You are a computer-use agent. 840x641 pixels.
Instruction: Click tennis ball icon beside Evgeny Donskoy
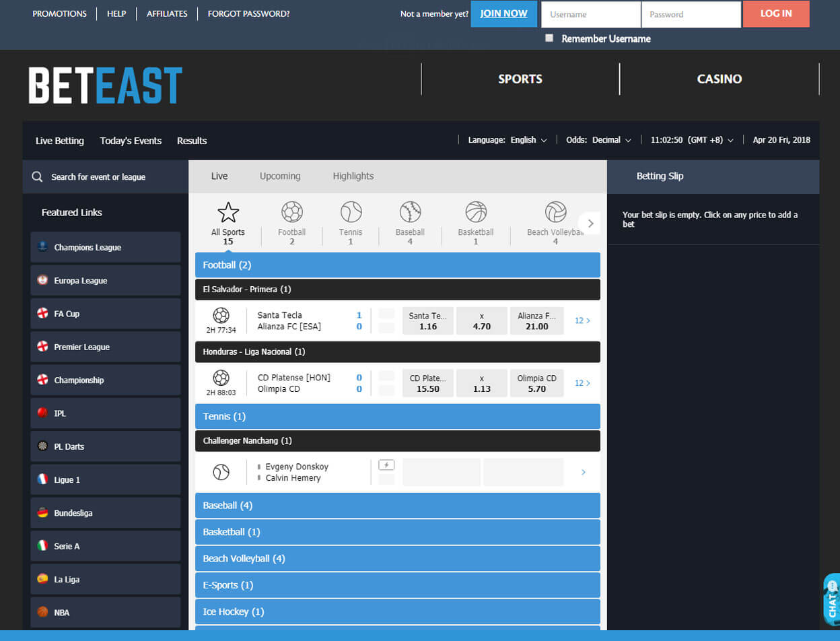[221, 472]
